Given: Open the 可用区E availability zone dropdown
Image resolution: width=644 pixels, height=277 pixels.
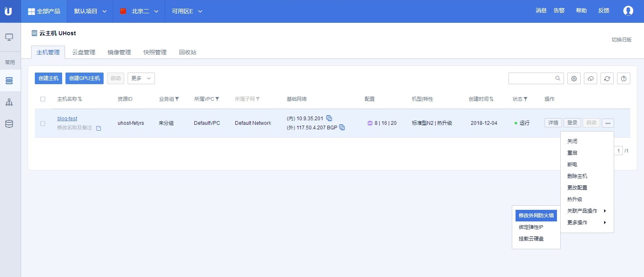Looking at the screenshot, I should 187,11.
